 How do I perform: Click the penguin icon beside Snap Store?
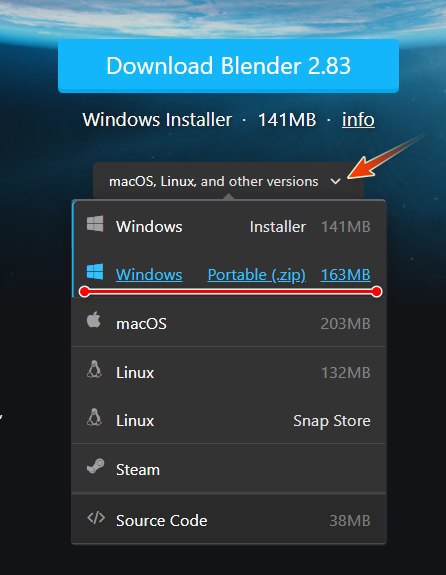pos(94,418)
